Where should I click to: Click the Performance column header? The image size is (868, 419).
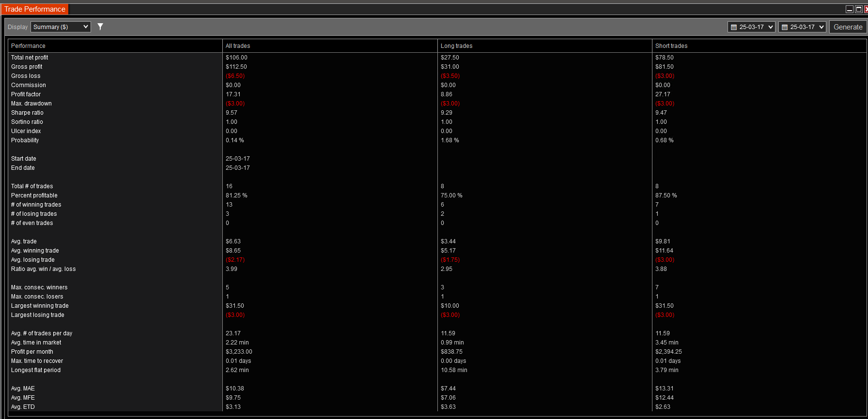(x=28, y=46)
